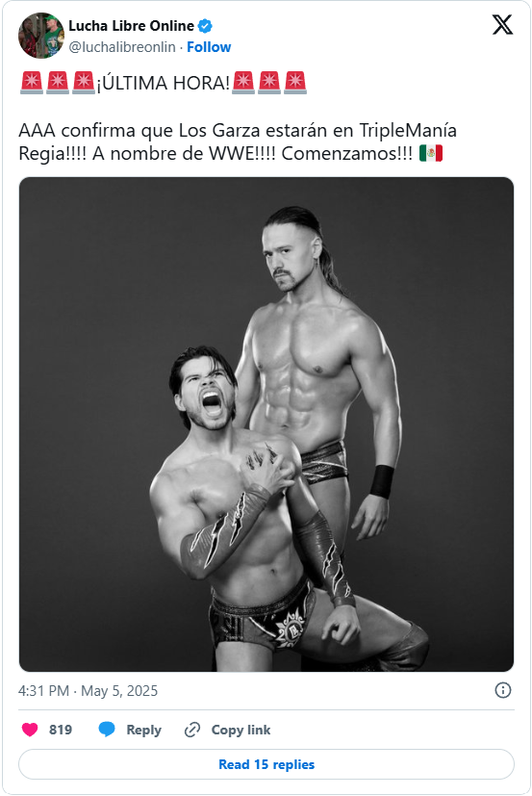
Task: Open the X logo link
Action: coord(502,24)
